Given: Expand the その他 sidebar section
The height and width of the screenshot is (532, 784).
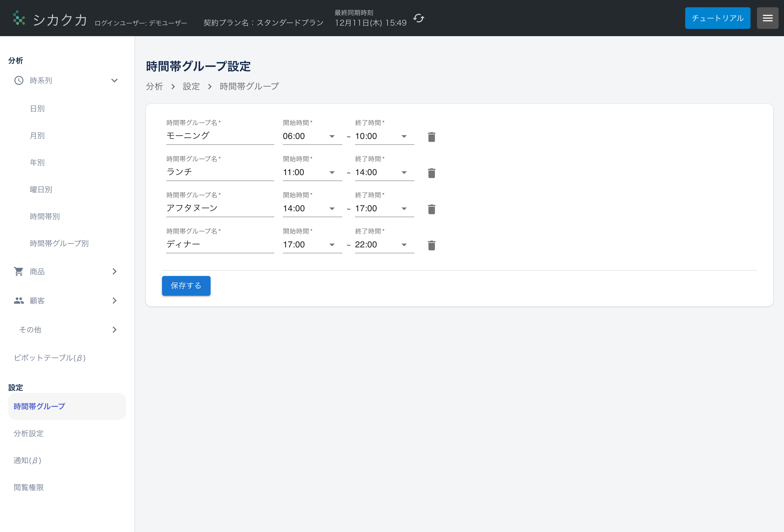Looking at the screenshot, I should [114, 329].
